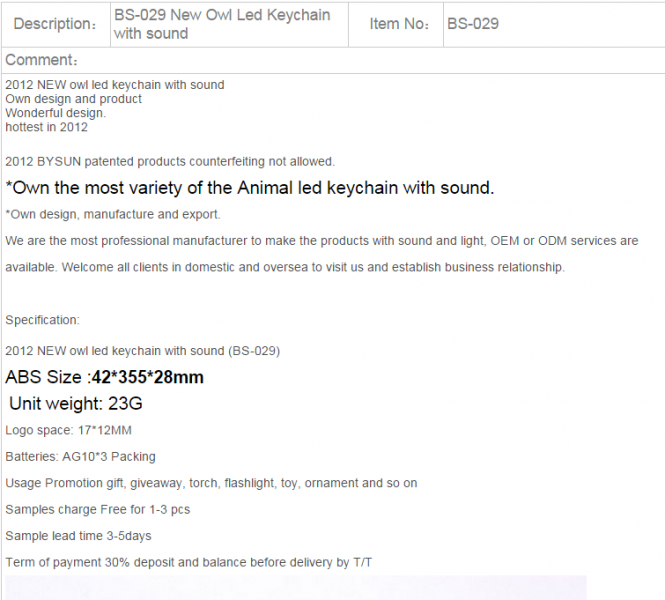Click the ABS Size 42*355*28mm line
The image size is (665, 600).
click(x=104, y=377)
